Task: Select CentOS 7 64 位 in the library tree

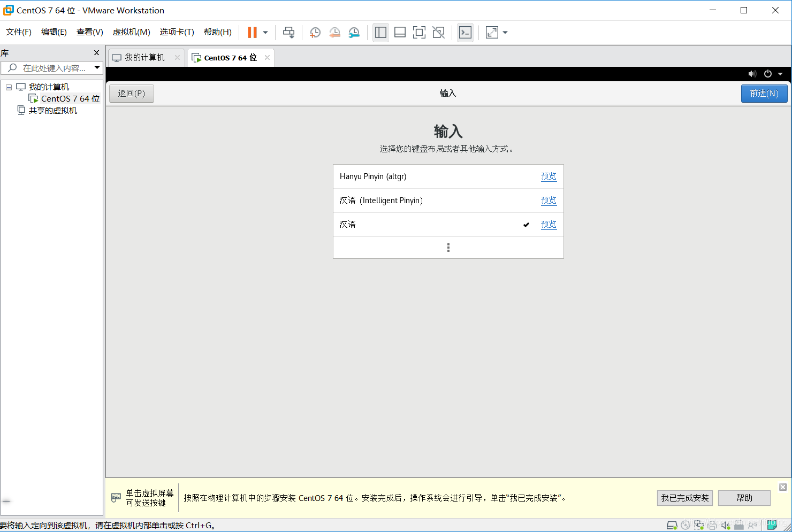Action: tap(70, 98)
